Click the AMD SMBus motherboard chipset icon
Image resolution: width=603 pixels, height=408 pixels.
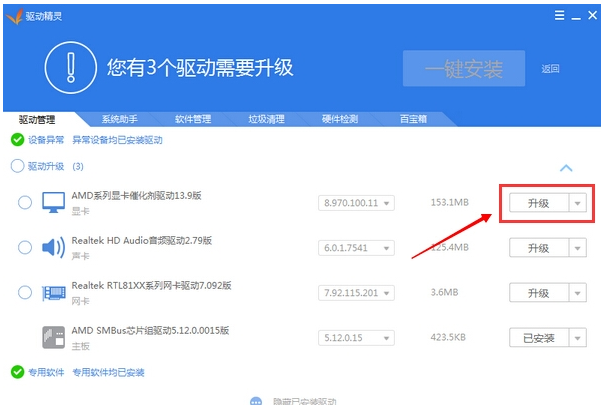(52, 338)
